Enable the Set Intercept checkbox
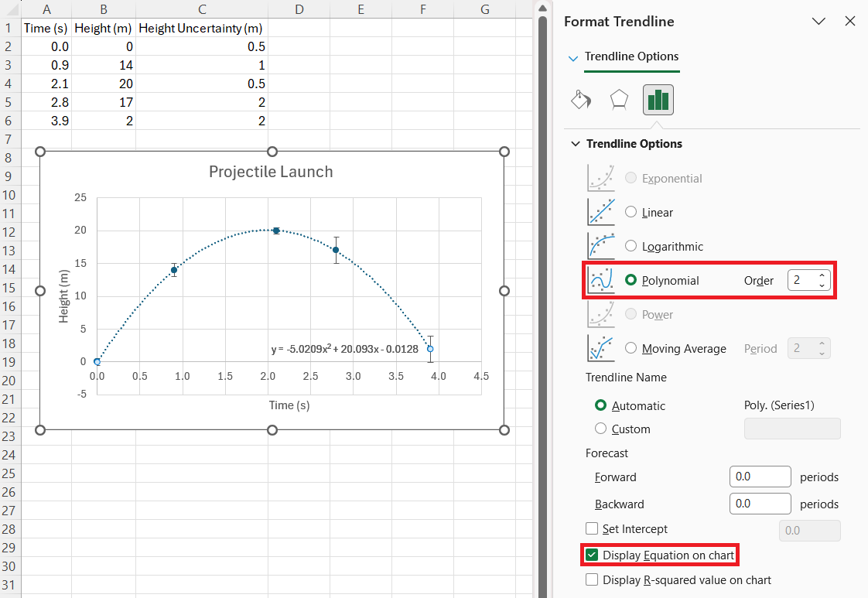 point(592,529)
